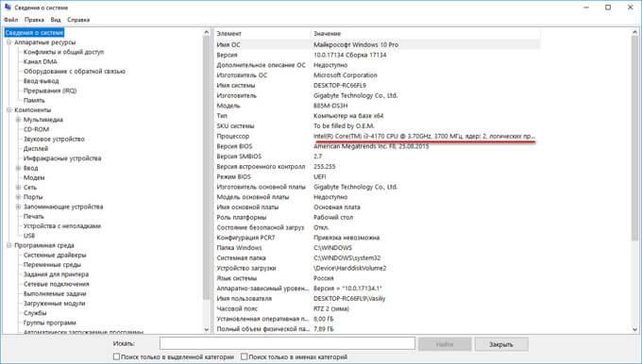The image size is (642, 364).
Task: Click the Искать search input field
Action: [x=287, y=343]
